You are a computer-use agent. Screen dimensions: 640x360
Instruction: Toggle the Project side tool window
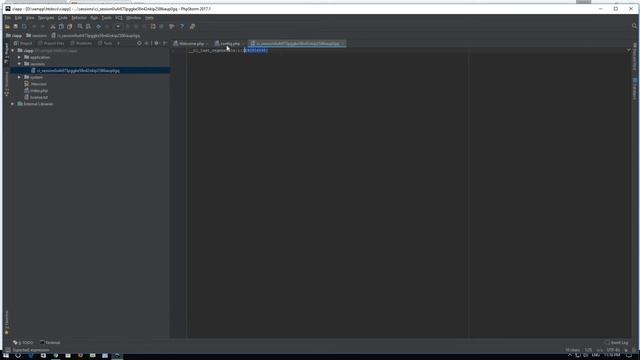[x=6, y=53]
